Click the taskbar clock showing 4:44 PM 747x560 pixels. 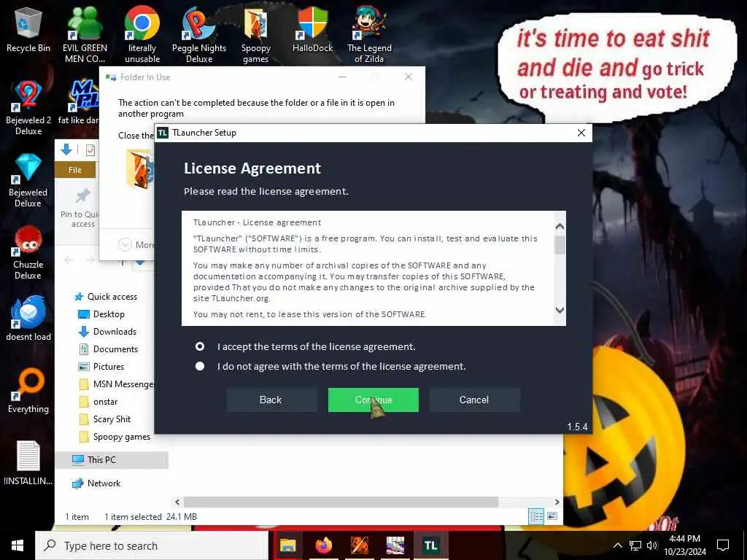(684, 545)
